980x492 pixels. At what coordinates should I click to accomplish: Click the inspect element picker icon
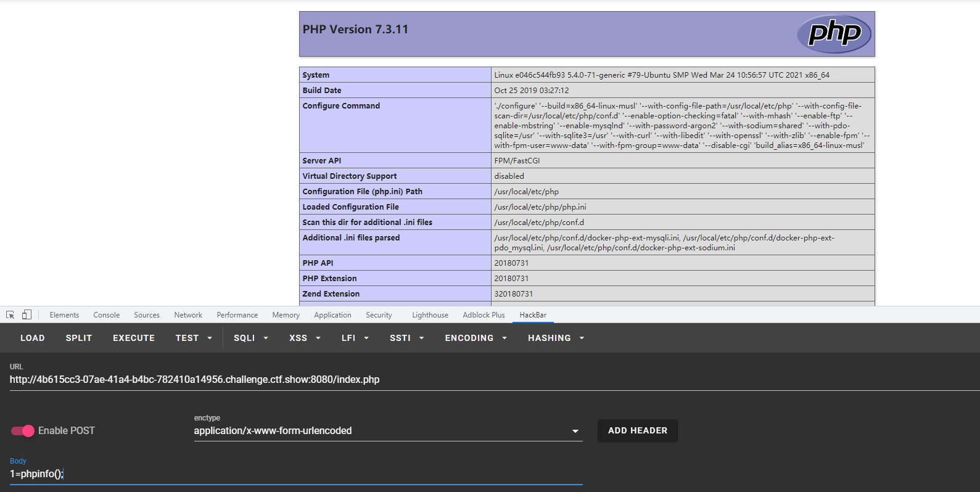[10, 314]
